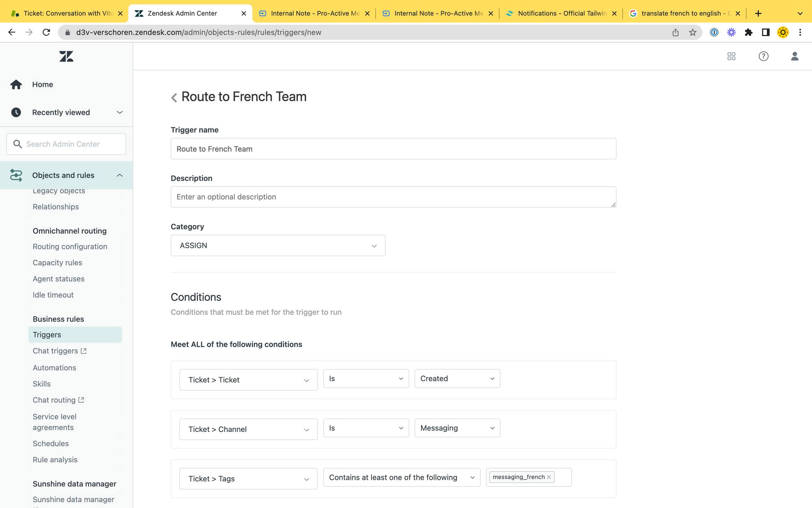Collapse the Objects and rules section
The image size is (812, 508).
119,176
